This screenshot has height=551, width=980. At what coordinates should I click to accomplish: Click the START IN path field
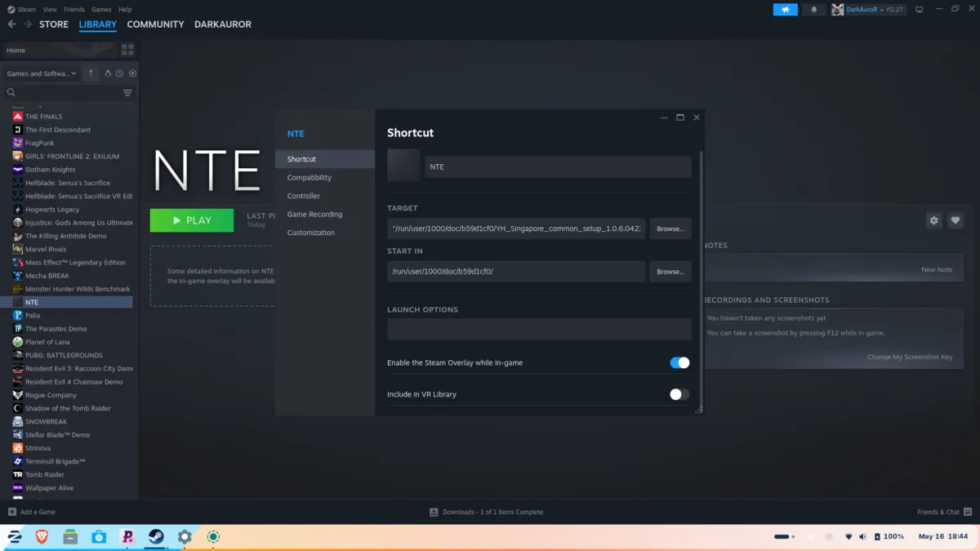tap(516, 271)
